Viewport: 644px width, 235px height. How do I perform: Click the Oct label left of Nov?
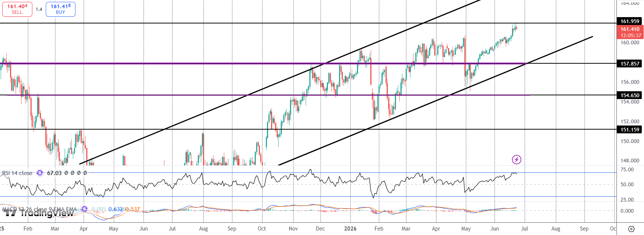262,229
